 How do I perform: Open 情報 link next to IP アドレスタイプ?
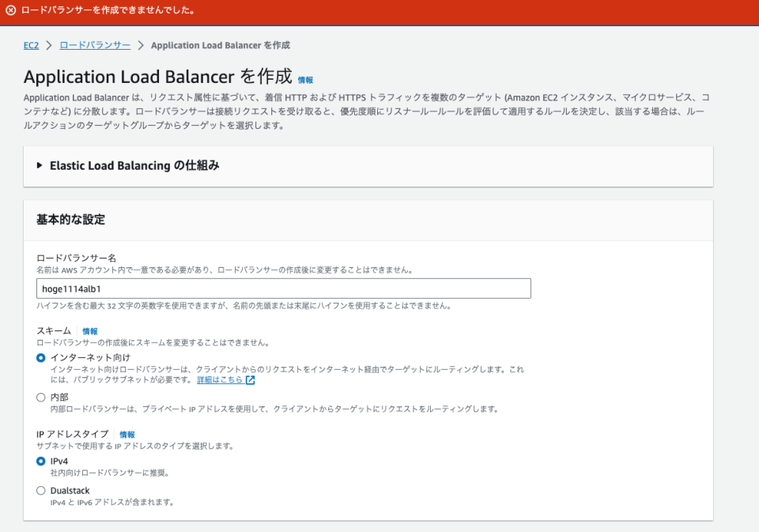click(127, 435)
